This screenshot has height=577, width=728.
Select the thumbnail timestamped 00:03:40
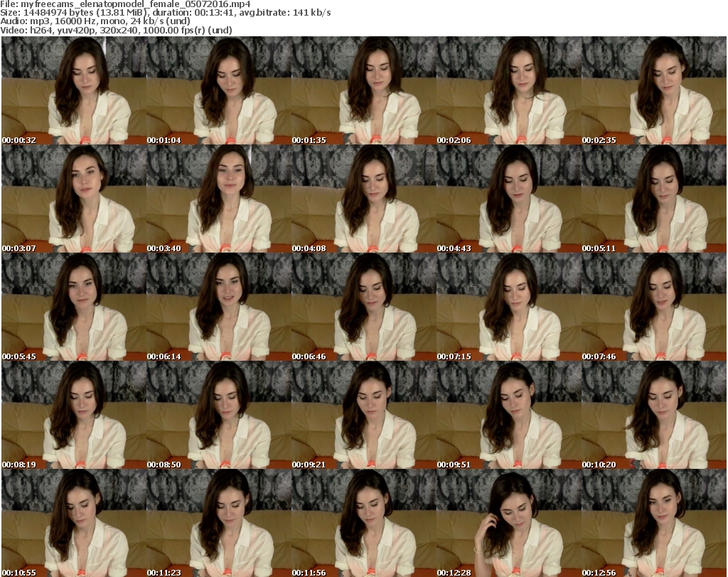click(x=219, y=198)
